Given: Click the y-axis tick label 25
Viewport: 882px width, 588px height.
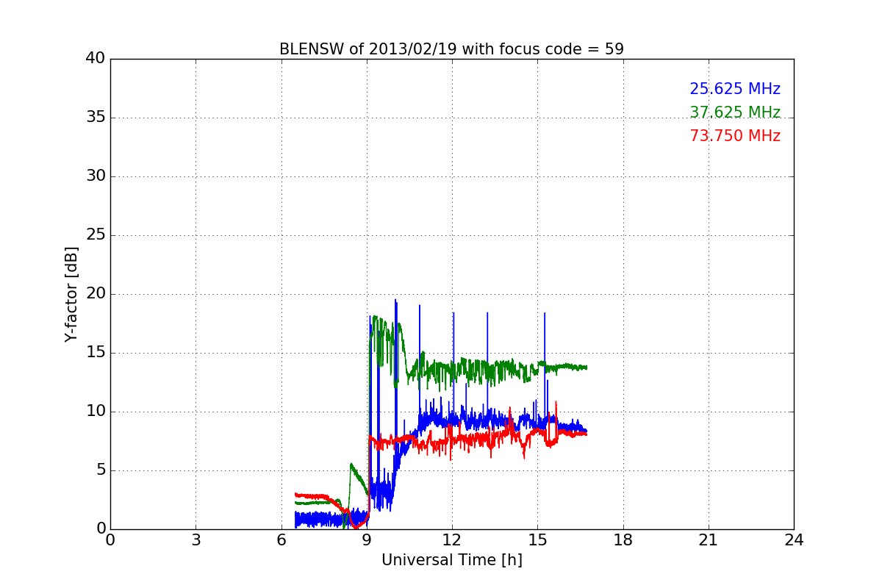Looking at the screenshot, I should click(x=96, y=234).
